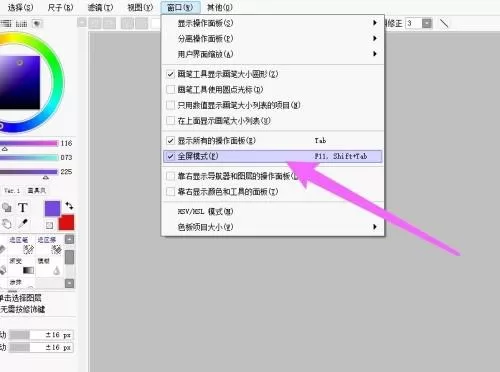Open the 视图(V) view menu
The width and height of the screenshot is (500, 372).
[x=140, y=7]
